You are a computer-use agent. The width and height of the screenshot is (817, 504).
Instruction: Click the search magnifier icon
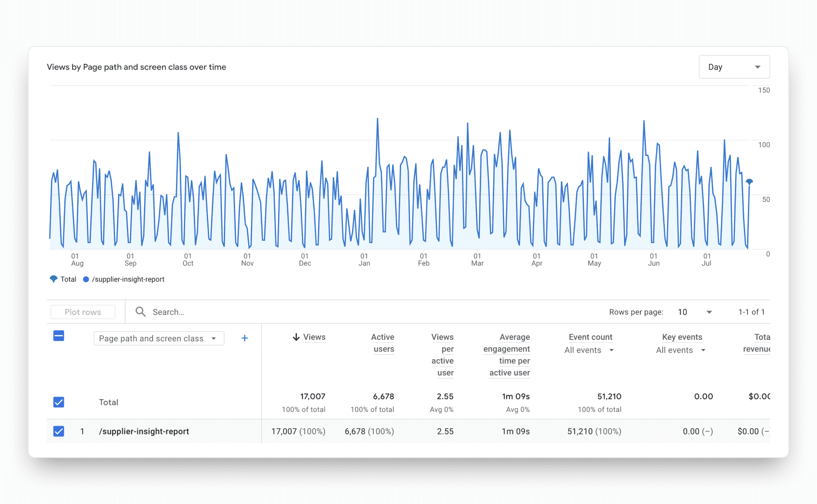coord(140,312)
